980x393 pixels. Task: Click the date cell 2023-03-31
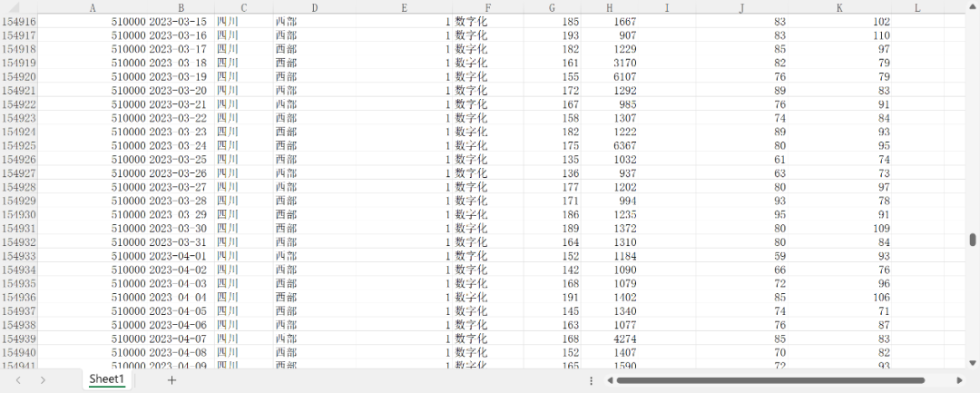point(181,241)
